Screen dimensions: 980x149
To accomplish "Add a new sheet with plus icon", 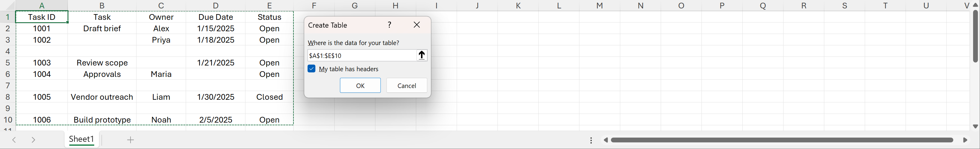I will coord(131,140).
